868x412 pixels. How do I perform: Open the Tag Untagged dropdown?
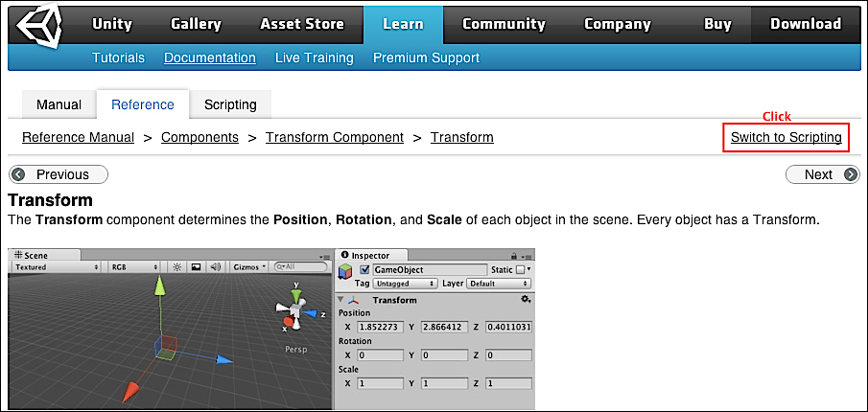point(405,284)
